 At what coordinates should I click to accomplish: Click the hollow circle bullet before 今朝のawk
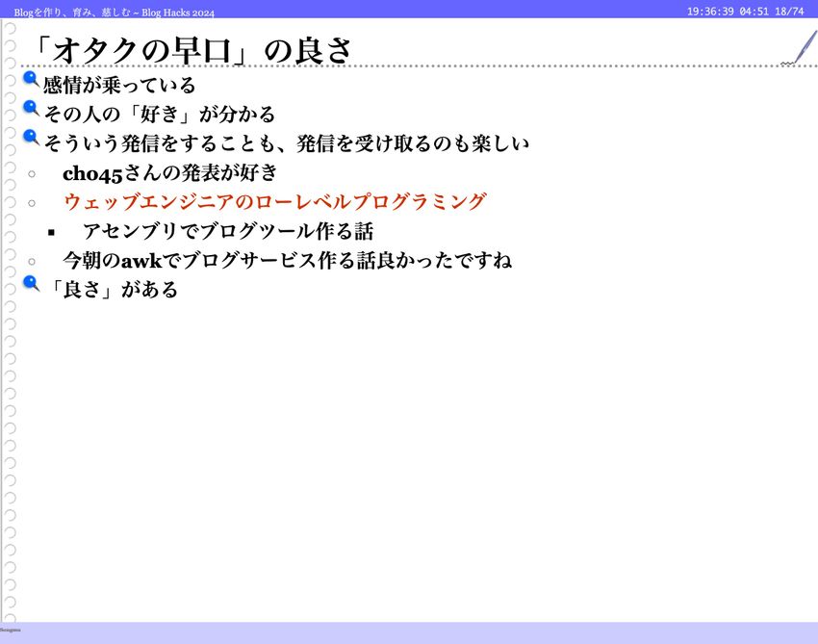coord(32,261)
